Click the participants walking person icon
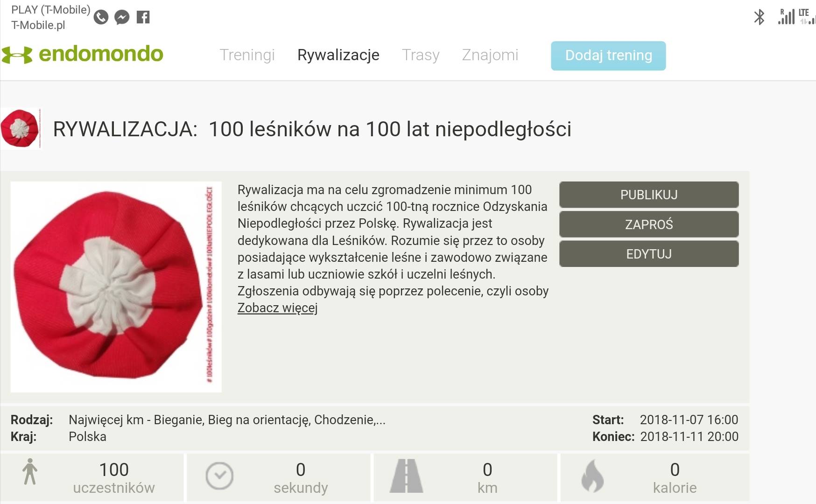 [x=30, y=472]
